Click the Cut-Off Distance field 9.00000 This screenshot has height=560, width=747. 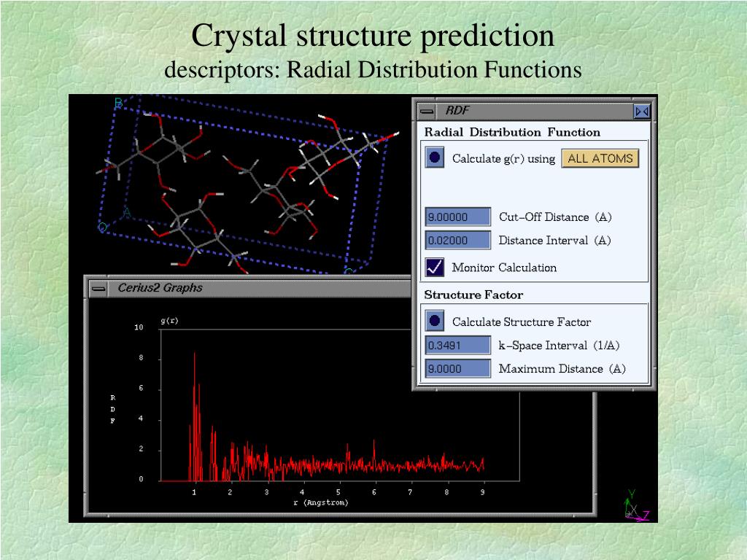click(458, 217)
